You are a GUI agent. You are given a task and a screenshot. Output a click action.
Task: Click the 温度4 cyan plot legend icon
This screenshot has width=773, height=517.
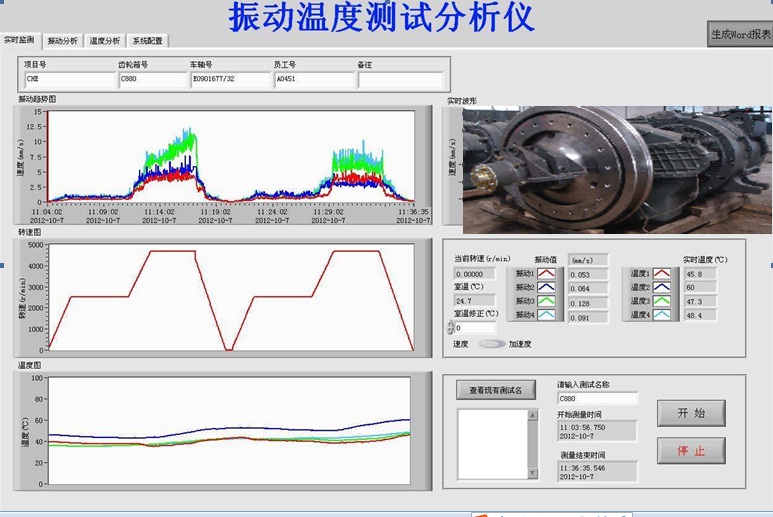[662, 315]
